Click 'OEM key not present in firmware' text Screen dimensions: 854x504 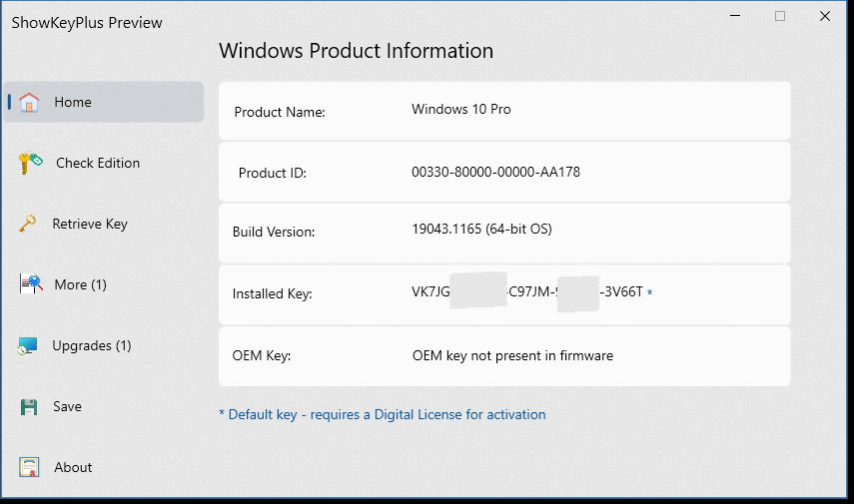512,356
